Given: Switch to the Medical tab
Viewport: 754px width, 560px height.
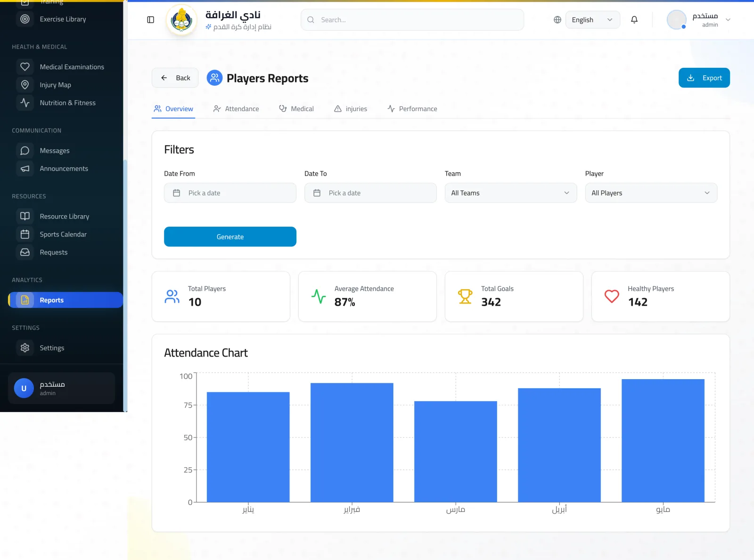Looking at the screenshot, I should click(x=296, y=109).
